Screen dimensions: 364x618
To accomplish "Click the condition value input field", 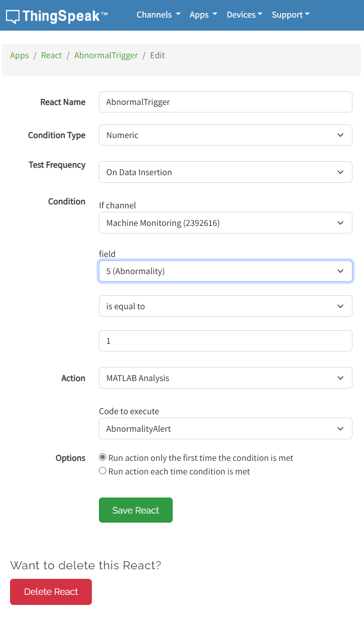I will pos(225,341).
